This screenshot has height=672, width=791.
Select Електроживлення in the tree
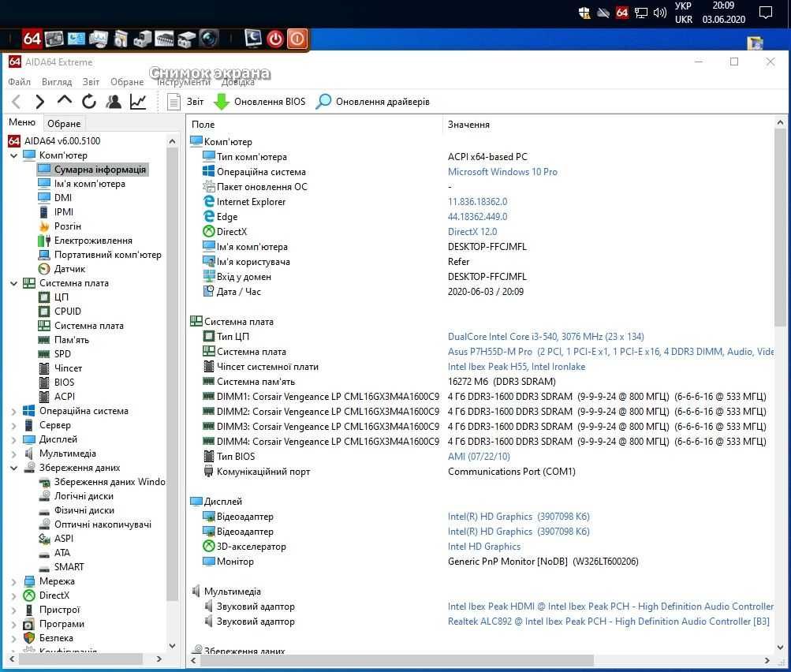[x=93, y=241]
